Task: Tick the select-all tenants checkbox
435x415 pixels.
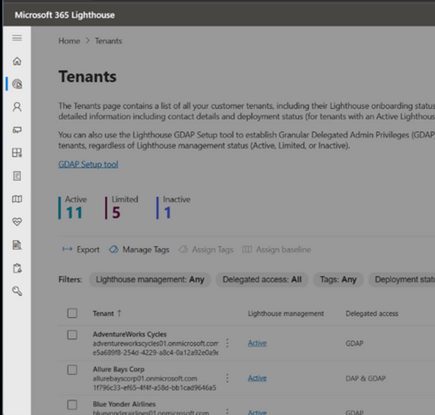Action: pos(72,313)
